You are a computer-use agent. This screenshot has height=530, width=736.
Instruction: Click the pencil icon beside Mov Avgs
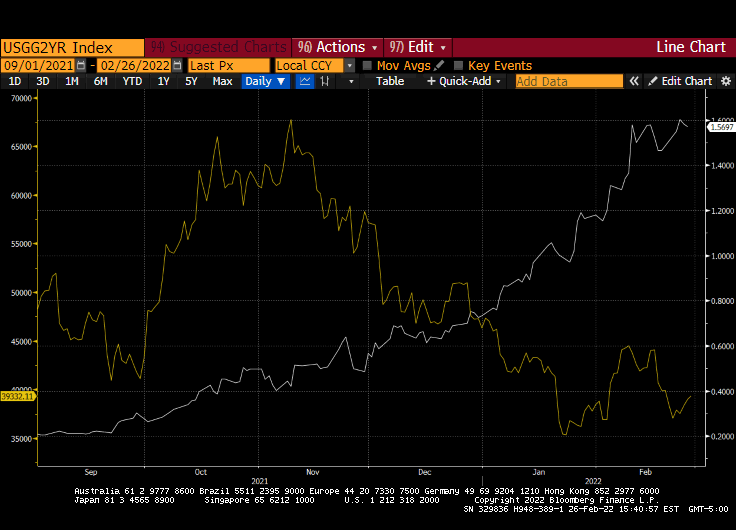coord(439,65)
